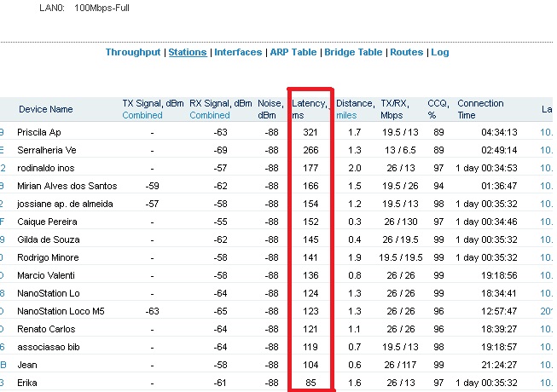Screen dimensions: 557x392
Task: Open the Stations tab
Action: (x=188, y=52)
